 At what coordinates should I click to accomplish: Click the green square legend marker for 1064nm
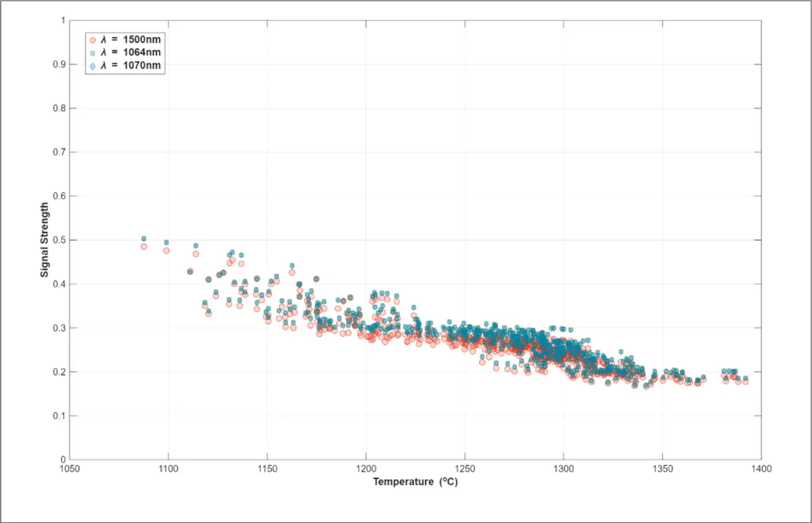[x=93, y=52]
